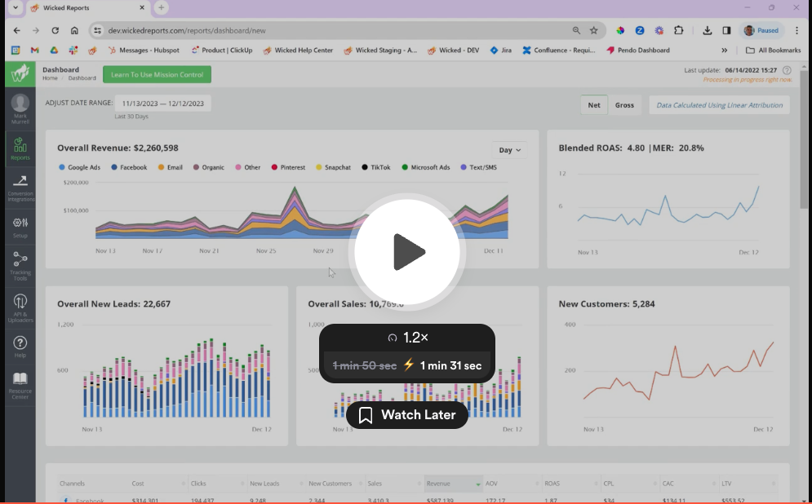Sort table by Sales column
The width and height of the screenshot is (812, 504).
coord(395,484)
